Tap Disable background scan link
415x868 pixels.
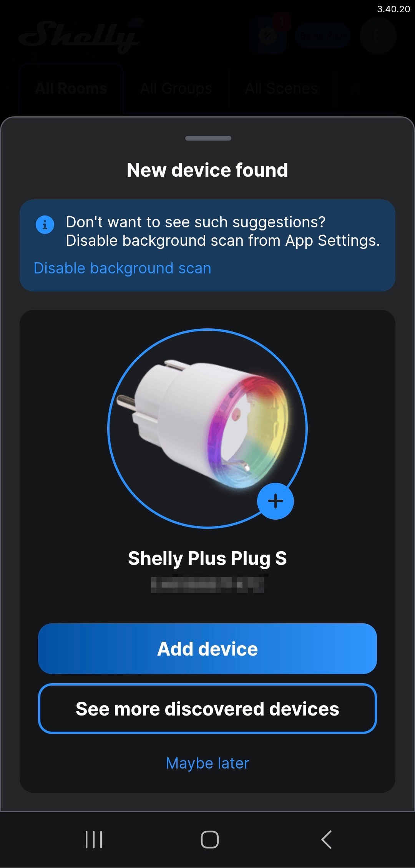point(123,268)
